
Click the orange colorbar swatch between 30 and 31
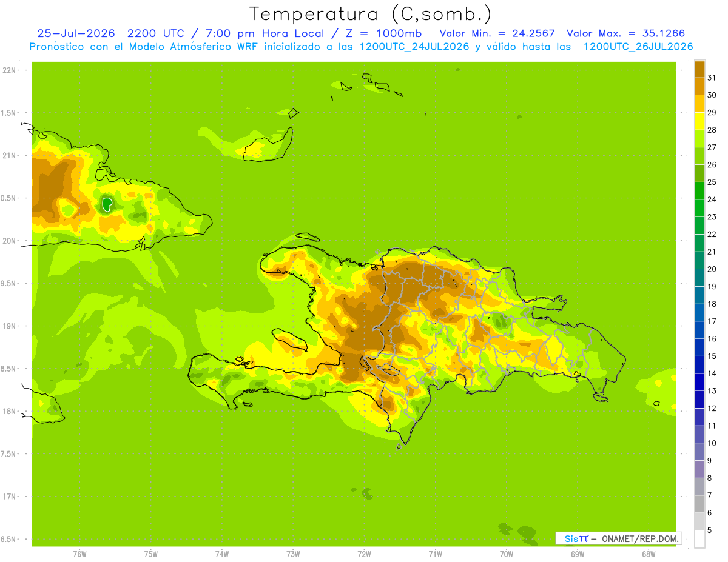(699, 86)
